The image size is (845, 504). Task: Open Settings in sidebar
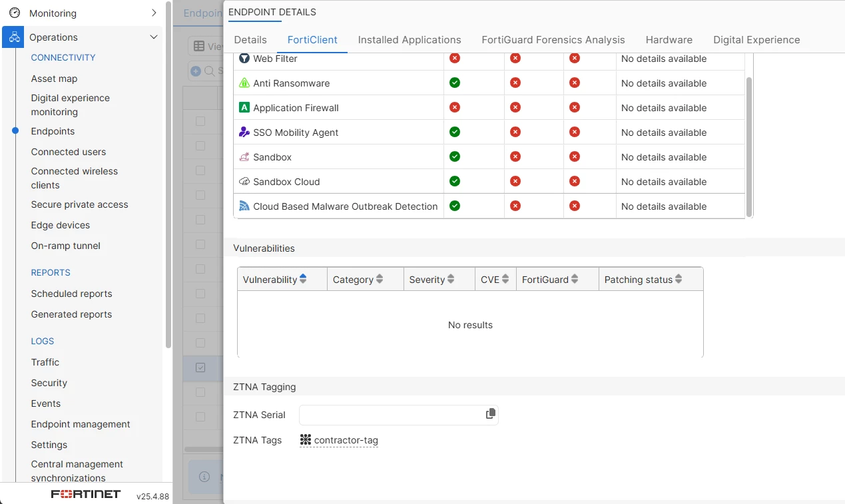point(49,445)
